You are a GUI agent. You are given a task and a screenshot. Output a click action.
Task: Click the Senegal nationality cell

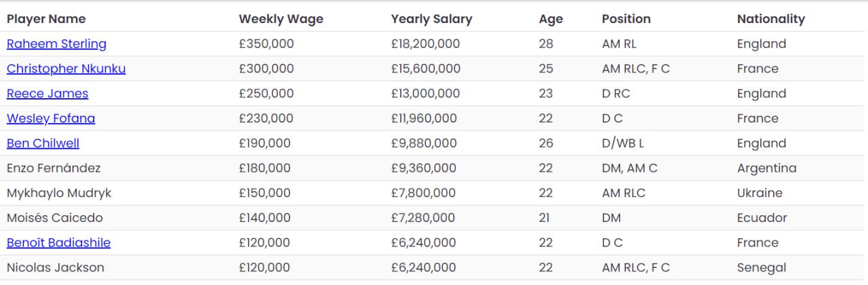point(762,268)
